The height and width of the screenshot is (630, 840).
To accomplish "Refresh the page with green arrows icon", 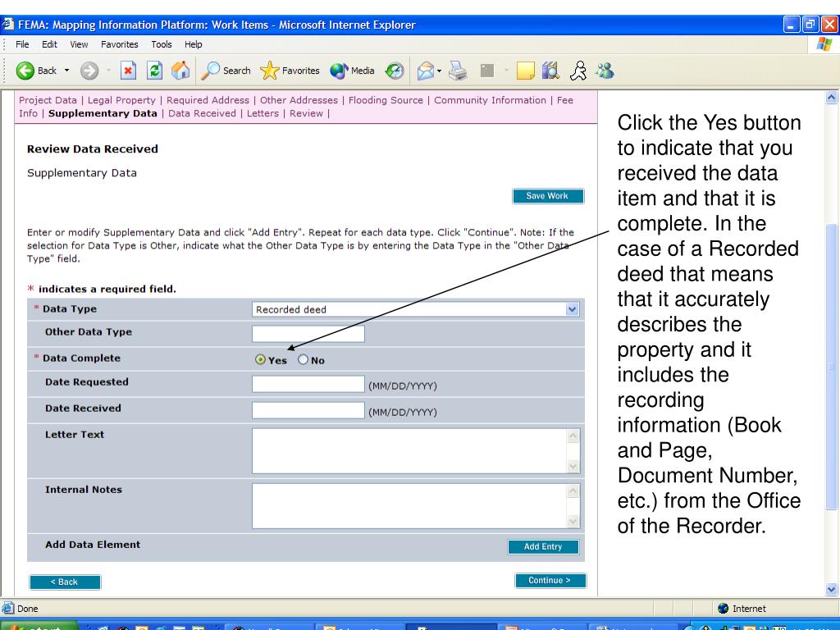I will 155,71.
